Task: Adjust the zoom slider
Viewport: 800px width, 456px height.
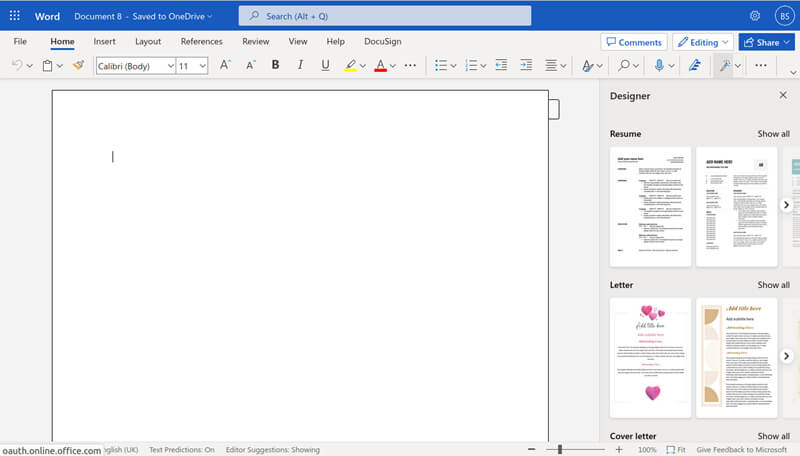Action: tap(560, 450)
